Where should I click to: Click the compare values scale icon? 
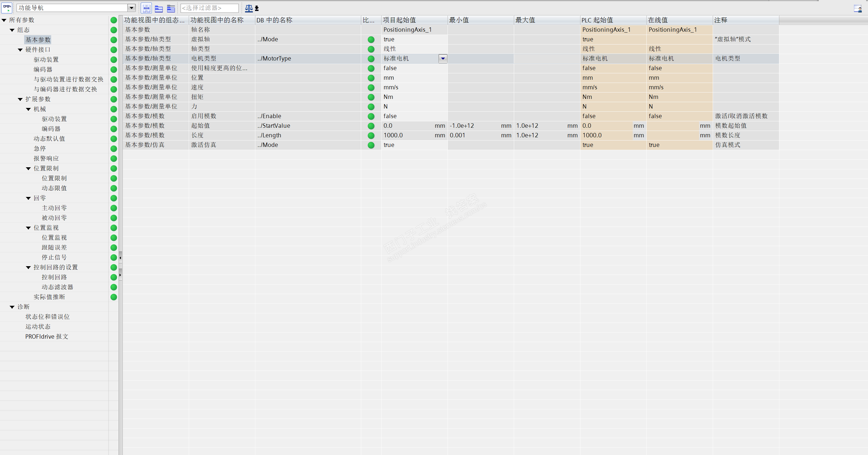[249, 8]
